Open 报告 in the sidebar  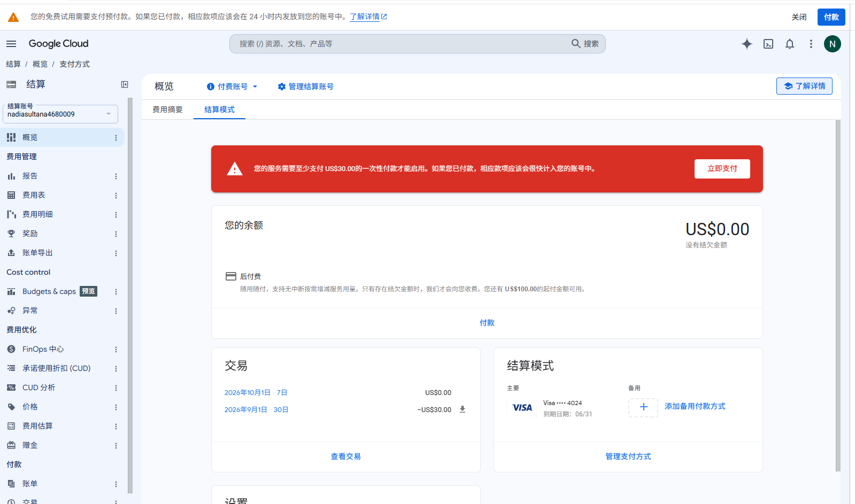[30, 176]
